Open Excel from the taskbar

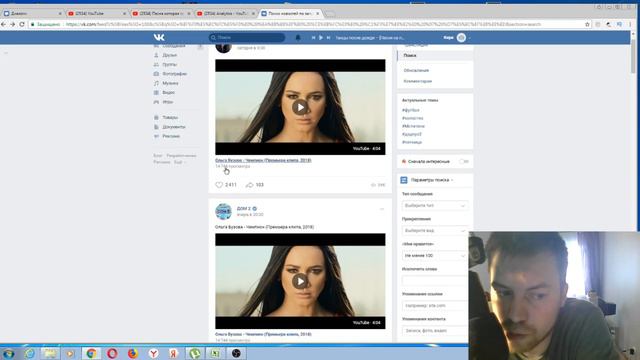[216, 353]
